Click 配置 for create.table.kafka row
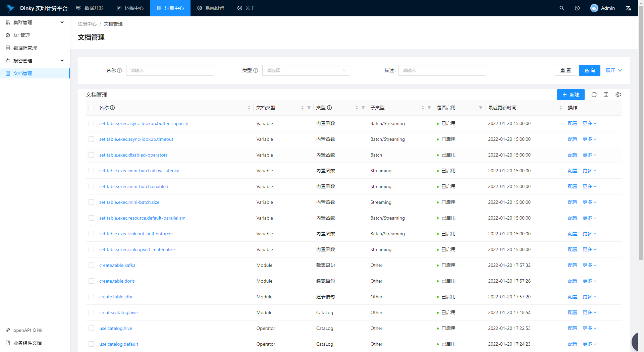The width and height of the screenshot is (644, 352). (x=573, y=265)
